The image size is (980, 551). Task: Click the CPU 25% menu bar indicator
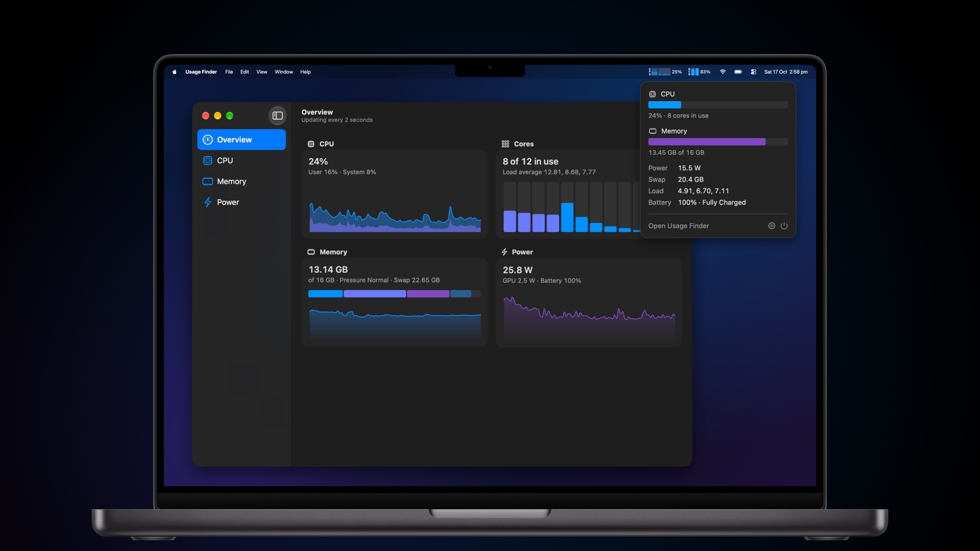(665, 72)
